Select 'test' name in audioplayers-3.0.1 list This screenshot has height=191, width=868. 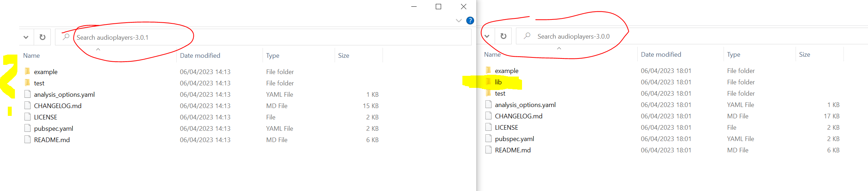(39, 83)
